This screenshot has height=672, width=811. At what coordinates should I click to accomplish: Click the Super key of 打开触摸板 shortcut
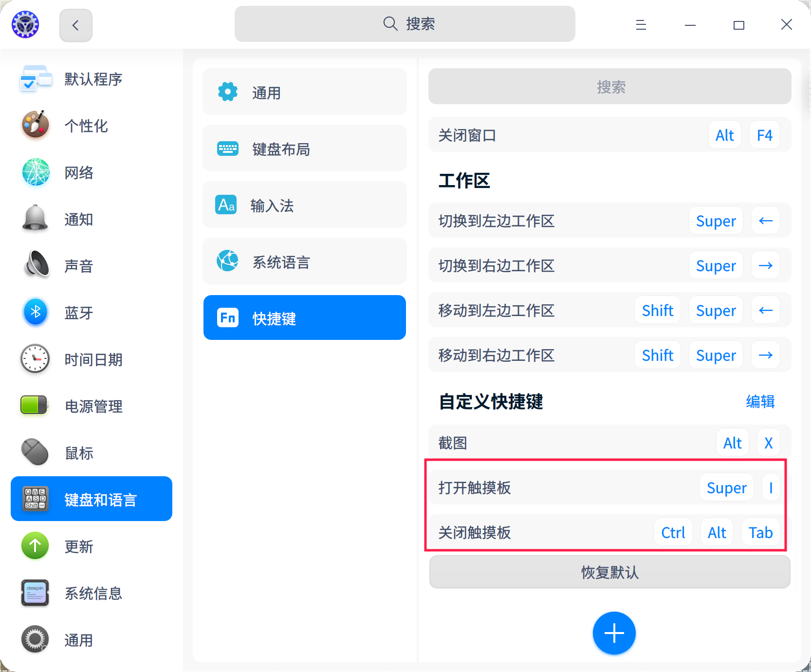coord(727,487)
